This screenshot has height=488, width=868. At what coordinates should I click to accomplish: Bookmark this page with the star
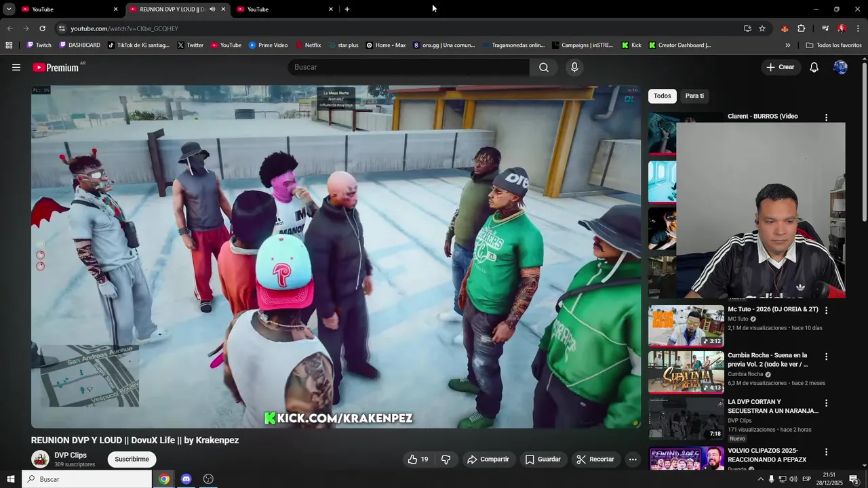(762, 28)
